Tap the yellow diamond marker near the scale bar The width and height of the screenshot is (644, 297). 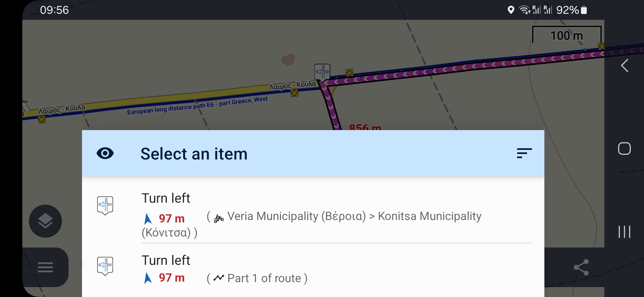click(x=602, y=46)
